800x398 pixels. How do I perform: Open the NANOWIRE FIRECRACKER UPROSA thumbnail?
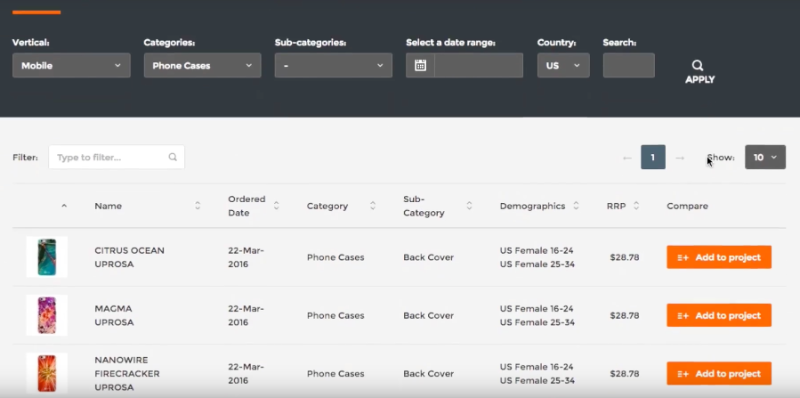click(x=47, y=373)
